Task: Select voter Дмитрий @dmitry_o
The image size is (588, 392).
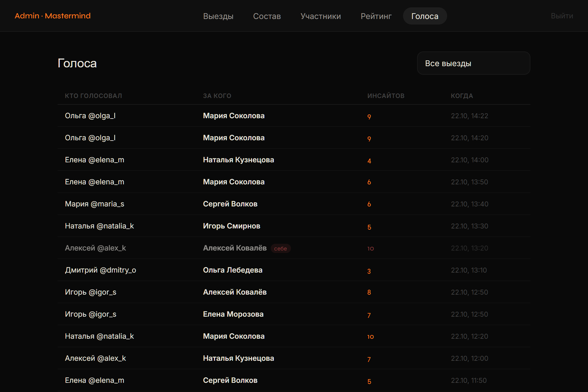Action: point(100,270)
